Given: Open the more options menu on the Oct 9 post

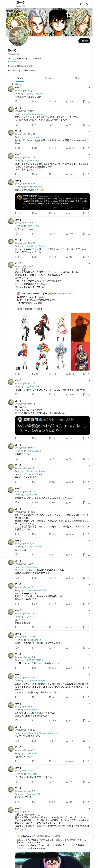Looking at the screenshot, I should pyautogui.click(x=89, y=108).
